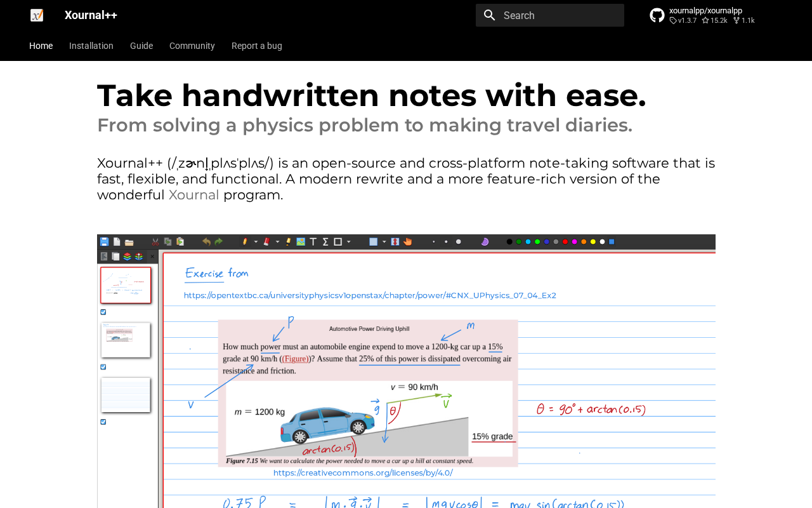Select the Sigma math formula tool
812x508 pixels.
click(x=325, y=242)
